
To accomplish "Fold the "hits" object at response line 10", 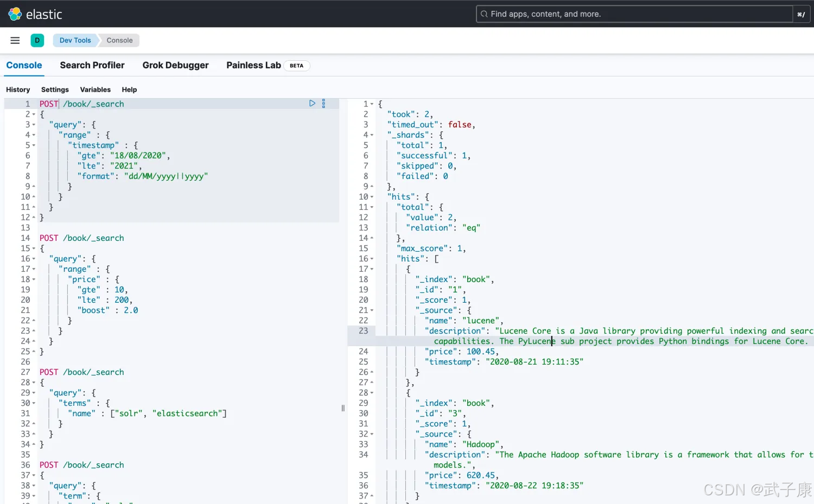I will point(372,197).
